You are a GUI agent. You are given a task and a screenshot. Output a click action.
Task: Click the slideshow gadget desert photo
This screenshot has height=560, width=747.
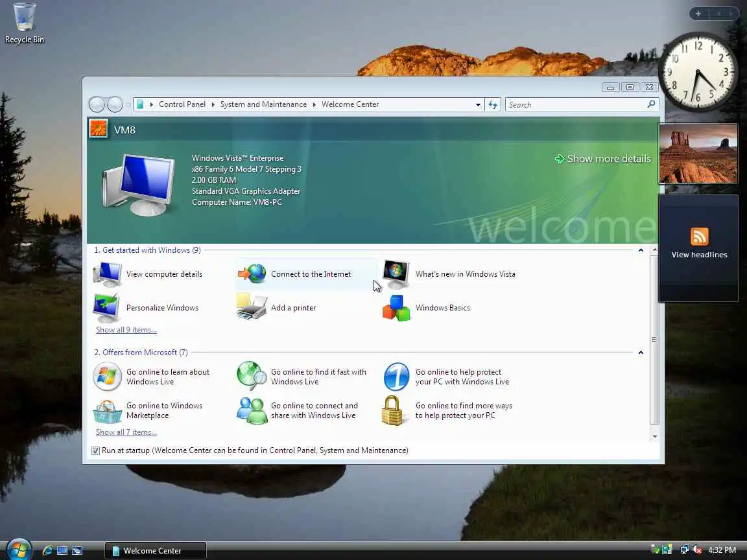point(698,154)
